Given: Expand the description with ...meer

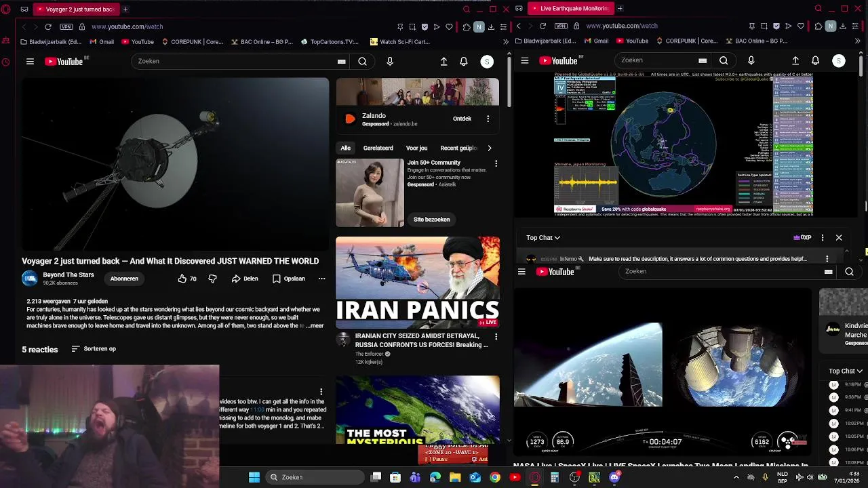Looking at the screenshot, I should tap(315, 326).
